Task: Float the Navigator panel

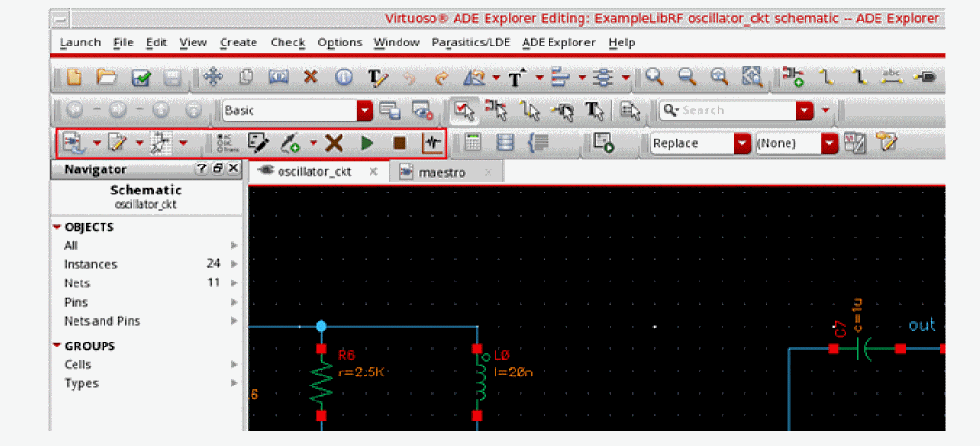Action: [x=217, y=168]
